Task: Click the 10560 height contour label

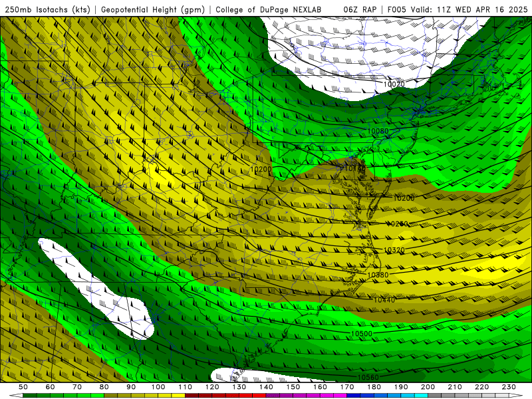Action: coord(368,377)
